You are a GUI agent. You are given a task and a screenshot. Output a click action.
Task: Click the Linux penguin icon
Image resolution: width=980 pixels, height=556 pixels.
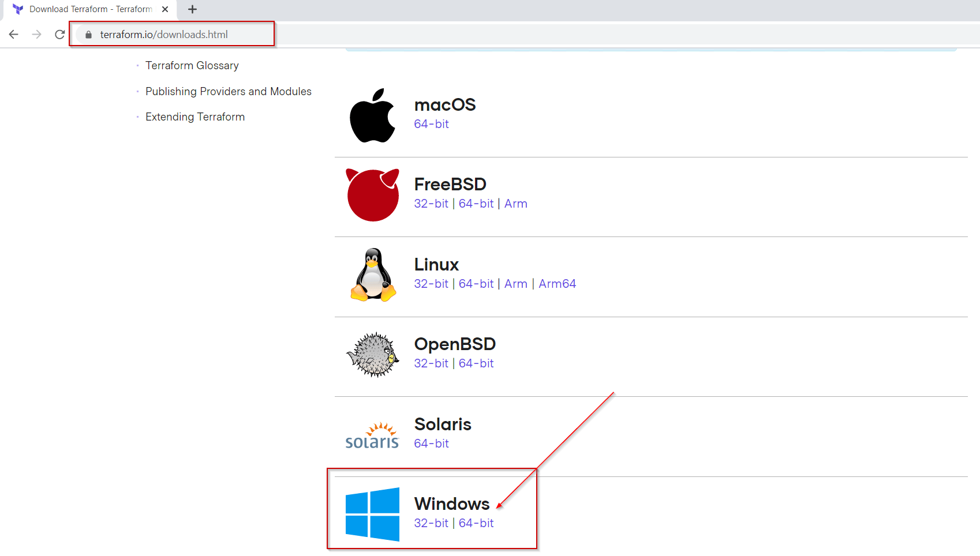372,275
